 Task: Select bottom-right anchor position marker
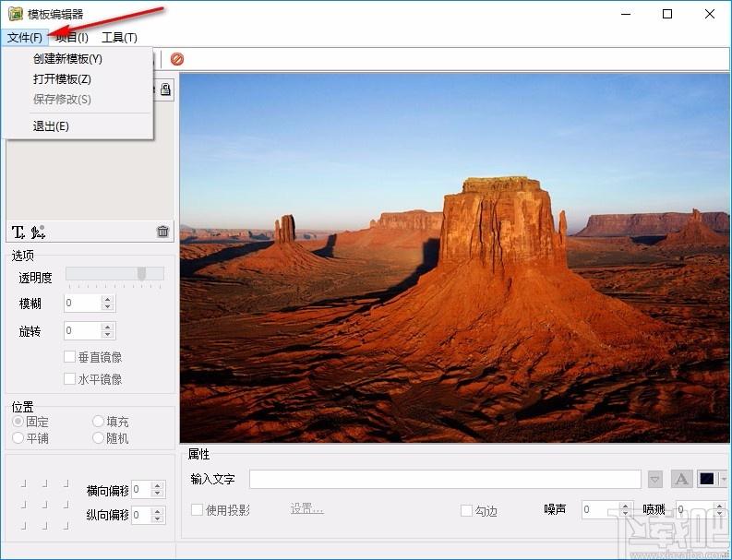tap(66, 526)
